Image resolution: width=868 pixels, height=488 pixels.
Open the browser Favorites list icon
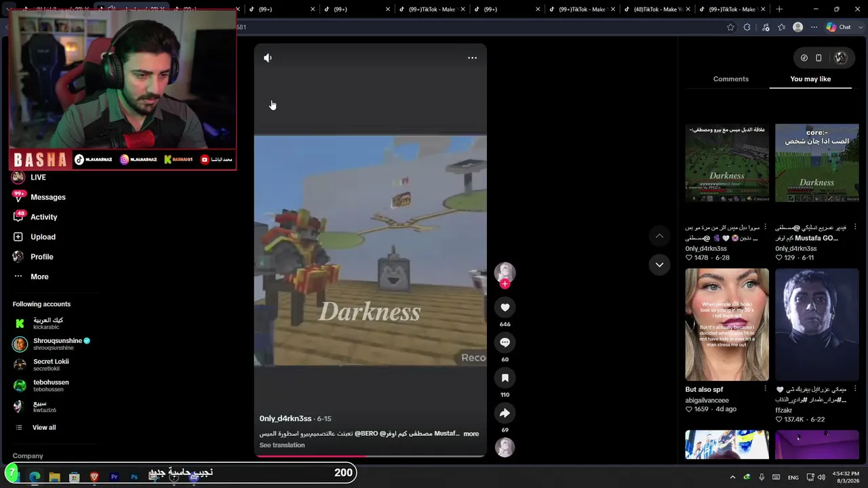point(782,27)
